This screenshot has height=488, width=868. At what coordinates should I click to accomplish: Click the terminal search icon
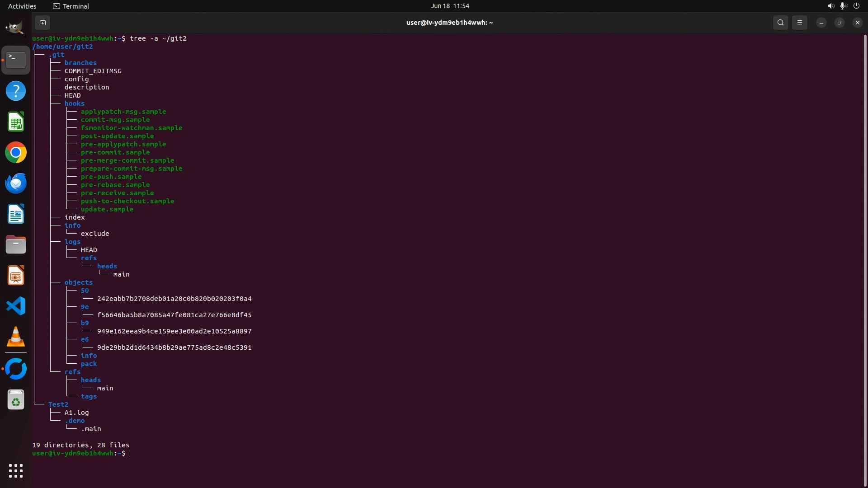[x=780, y=23]
